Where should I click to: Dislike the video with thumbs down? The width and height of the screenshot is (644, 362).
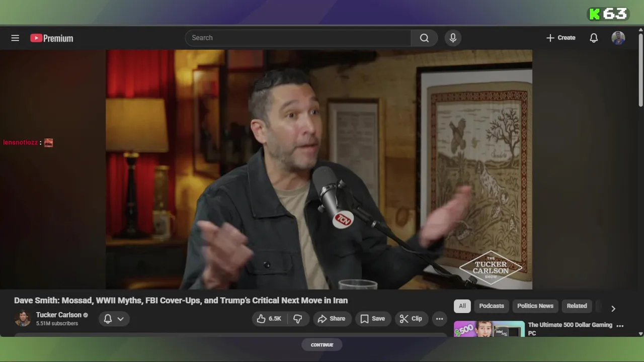(298, 319)
